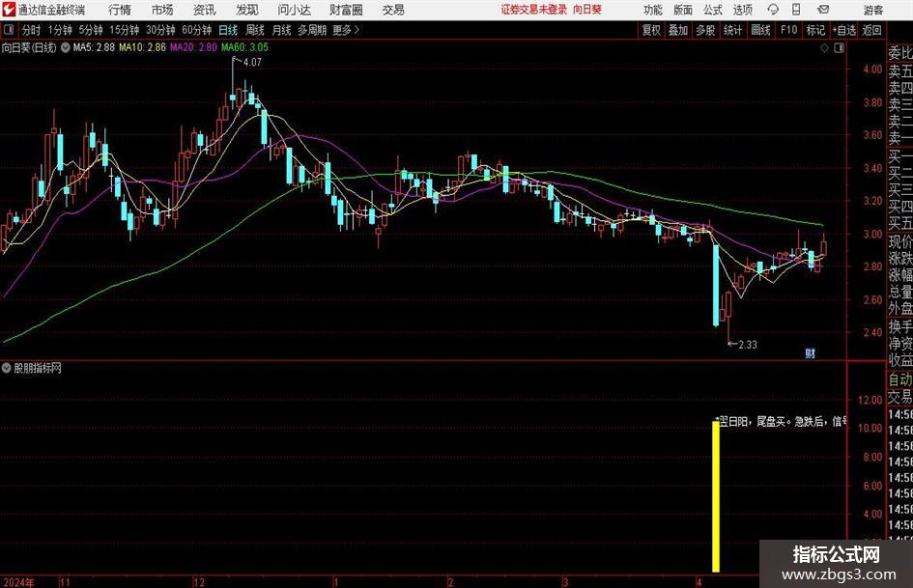This screenshot has width=913, height=588.
Task: Open the 版面 menu
Action: (682, 10)
